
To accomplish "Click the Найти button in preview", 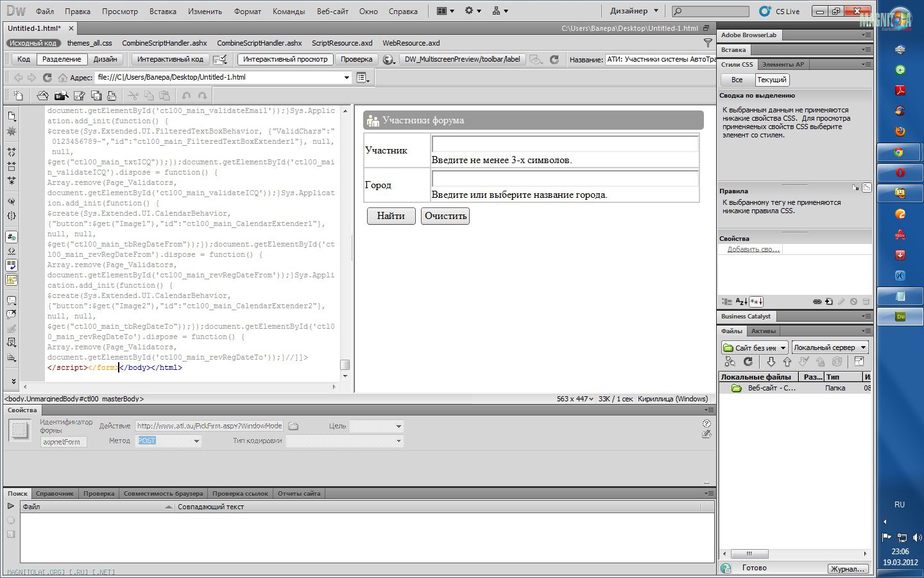I will [x=391, y=216].
